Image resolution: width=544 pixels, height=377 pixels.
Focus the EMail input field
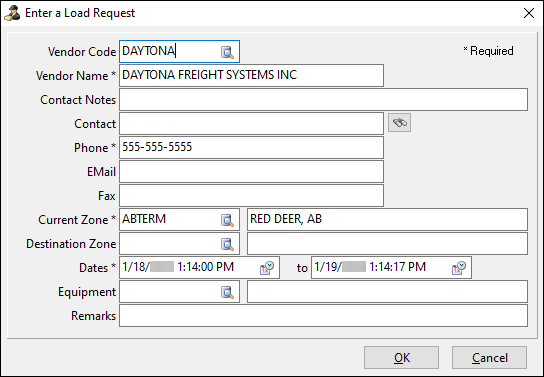tap(251, 171)
